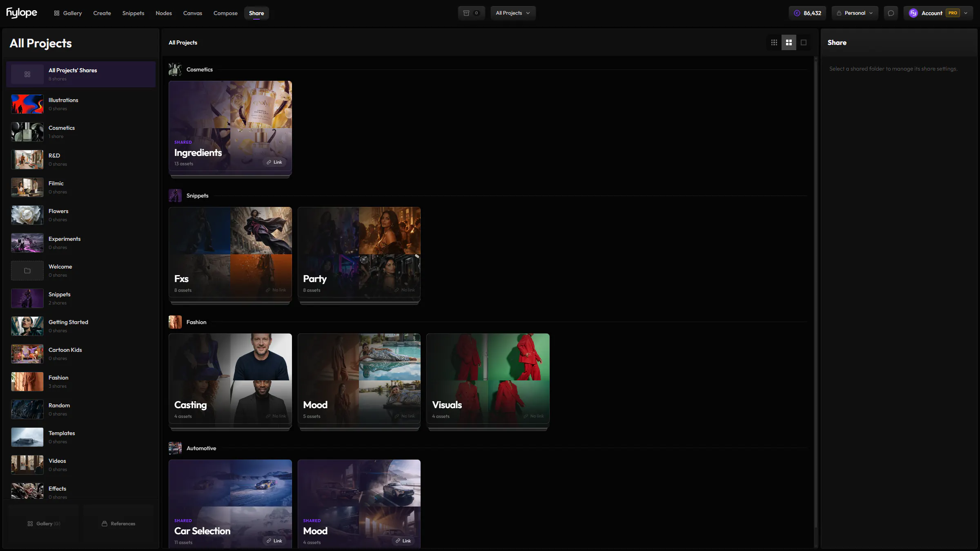Image resolution: width=980 pixels, height=551 pixels.
Task: Click the Automotive section header icon
Action: [175, 448]
